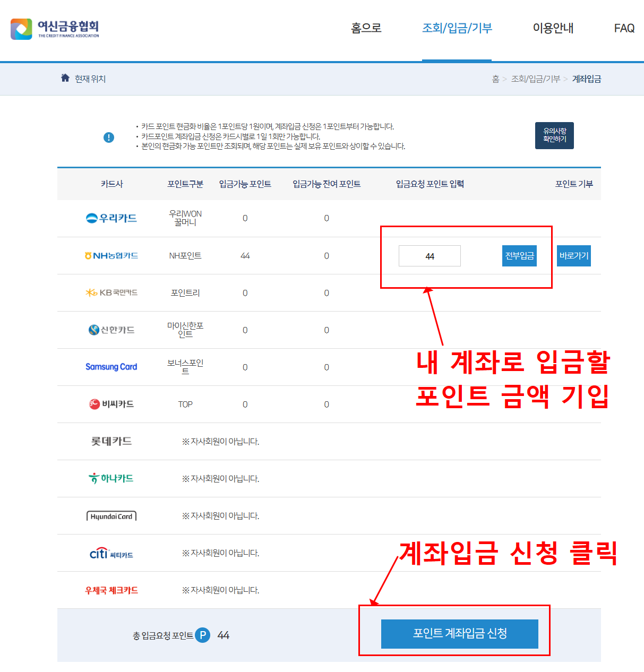Click the 44 available points value for NH

coord(245,256)
